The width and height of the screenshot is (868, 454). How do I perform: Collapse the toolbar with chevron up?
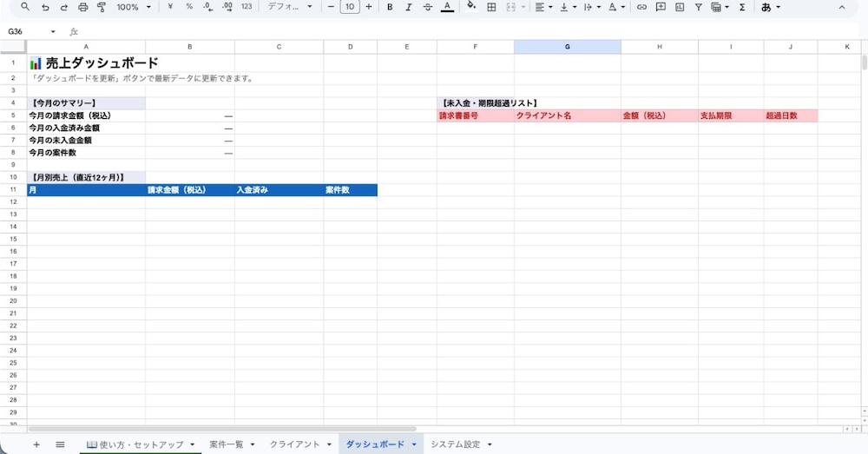(x=841, y=7)
